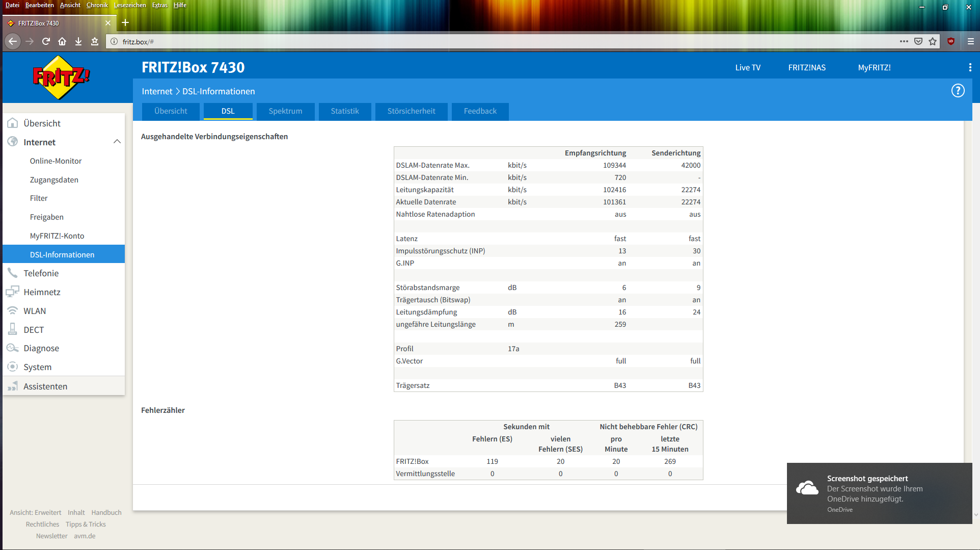Open the Firefox downloads icon
This screenshot has width=980, height=550.
tap(78, 41)
